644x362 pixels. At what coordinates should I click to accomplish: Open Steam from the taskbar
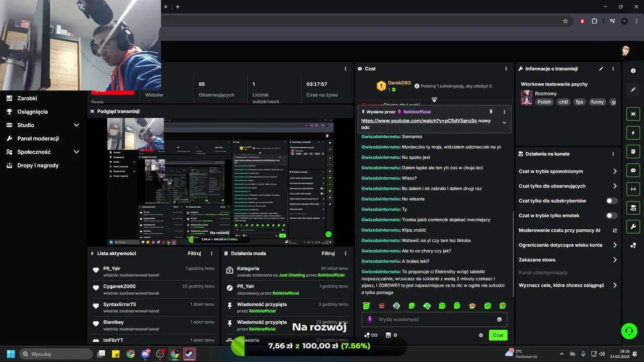(x=190, y=354)
